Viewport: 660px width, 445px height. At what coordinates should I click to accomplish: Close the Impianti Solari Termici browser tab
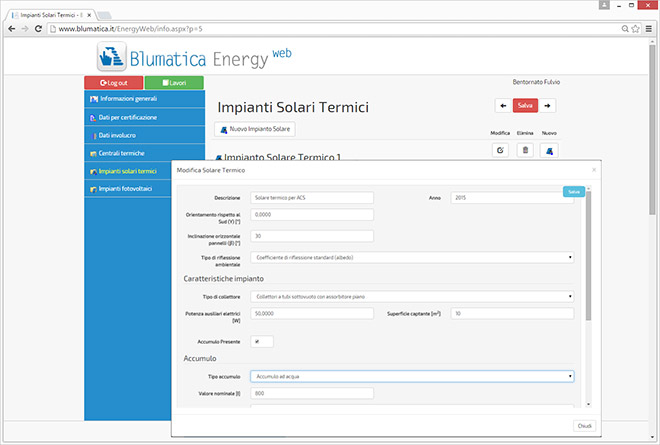89,15
